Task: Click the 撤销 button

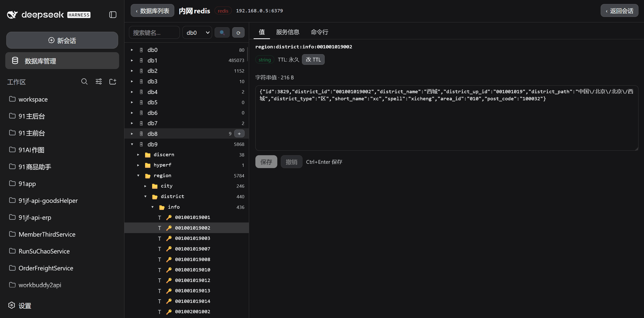Action: coord(291,162)
